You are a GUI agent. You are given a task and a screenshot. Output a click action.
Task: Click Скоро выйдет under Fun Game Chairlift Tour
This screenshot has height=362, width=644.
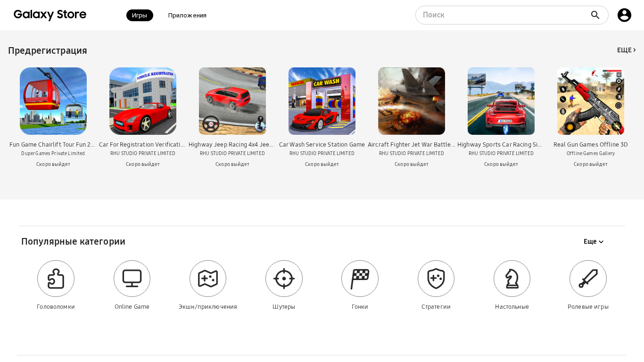point(53,165)
